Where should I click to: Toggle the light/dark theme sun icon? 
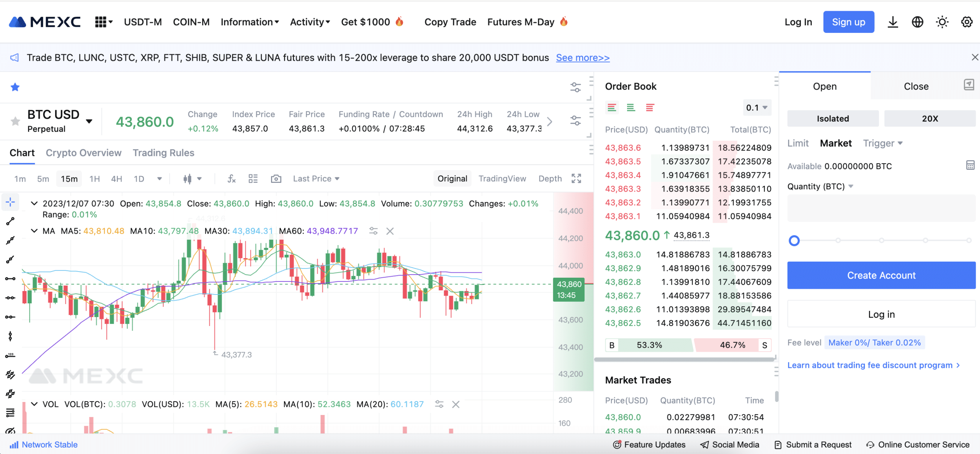pyautogui.click(x=942, y=22)
